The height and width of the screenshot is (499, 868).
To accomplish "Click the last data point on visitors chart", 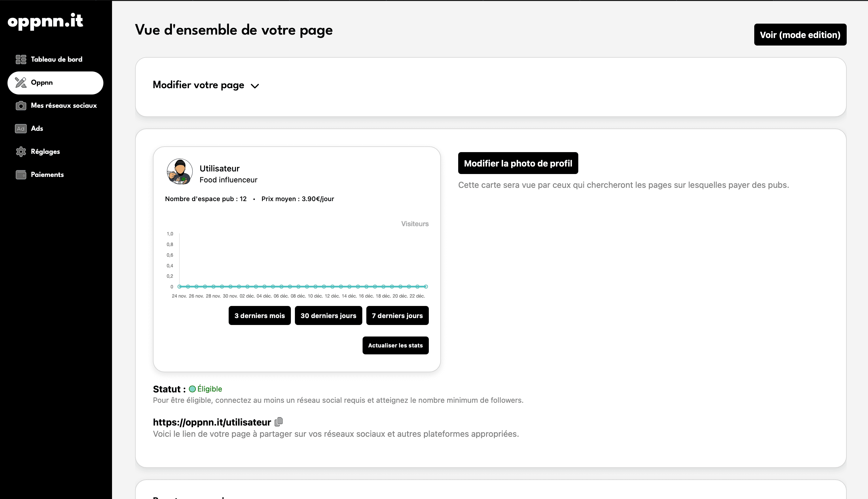I will [426, 286].
